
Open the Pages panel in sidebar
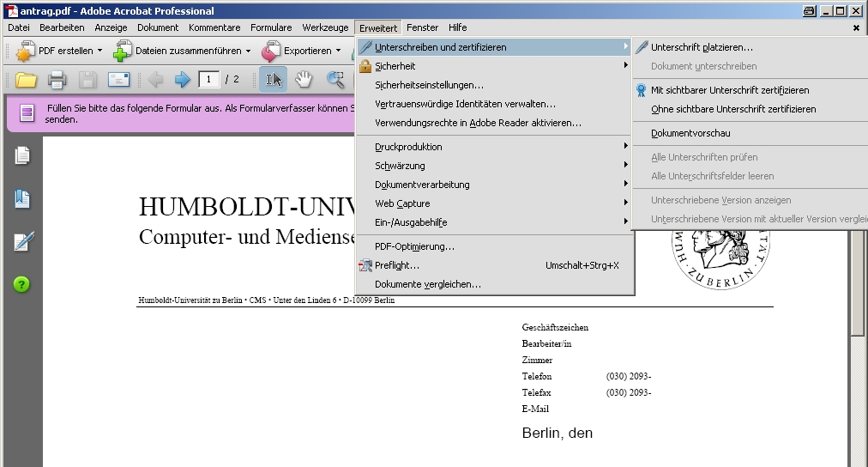[x=22, y=156]
